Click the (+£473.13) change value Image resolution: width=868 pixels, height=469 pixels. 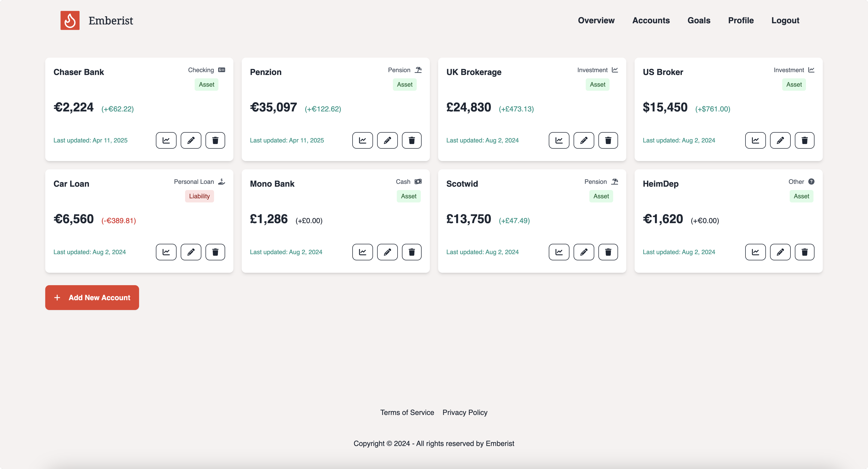[x=516, y=109]
